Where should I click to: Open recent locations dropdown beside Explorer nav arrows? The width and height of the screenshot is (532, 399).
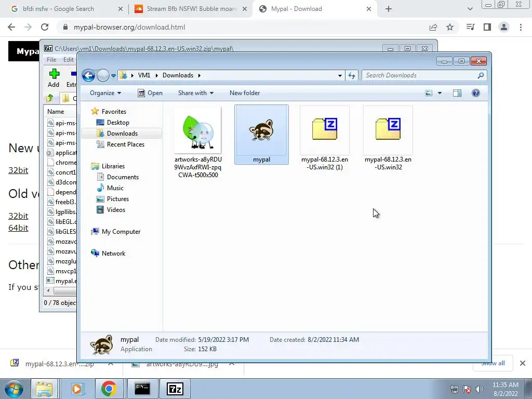click(x=113, y=75)
